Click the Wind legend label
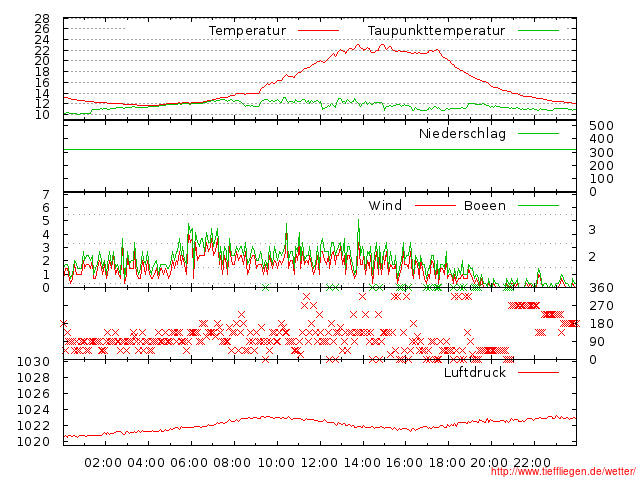 pos(385,205)
